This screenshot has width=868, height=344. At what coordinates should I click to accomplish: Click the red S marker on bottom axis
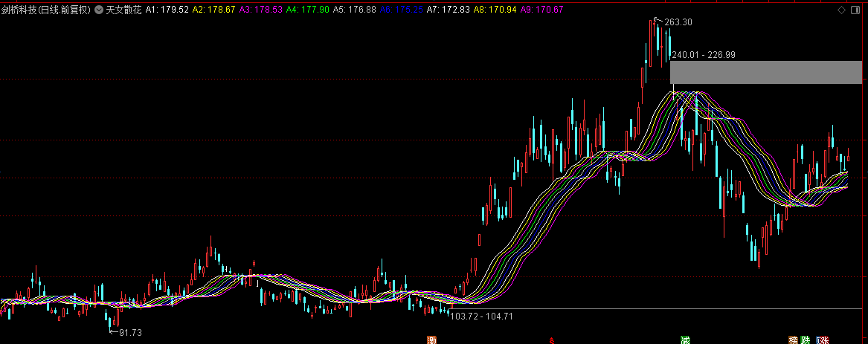click(551, 340)
